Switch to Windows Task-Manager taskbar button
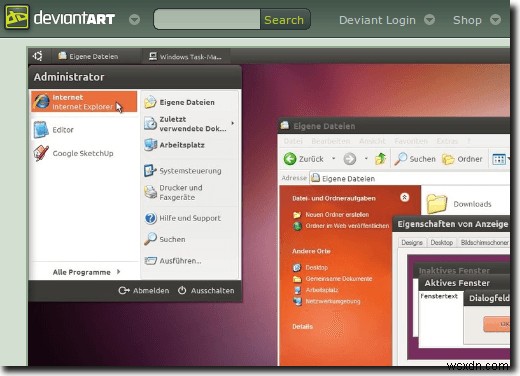520x376 pixels. (185, 57)
